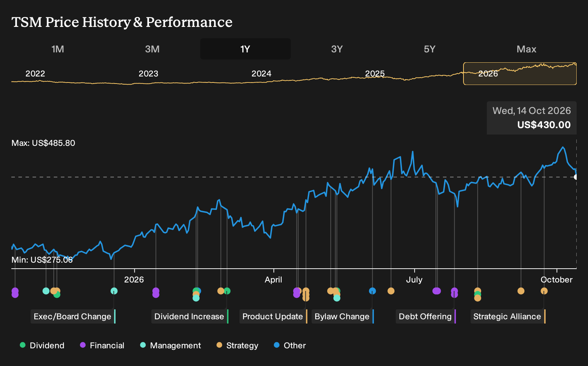Choose the 5Y time range

coord(430,49)
